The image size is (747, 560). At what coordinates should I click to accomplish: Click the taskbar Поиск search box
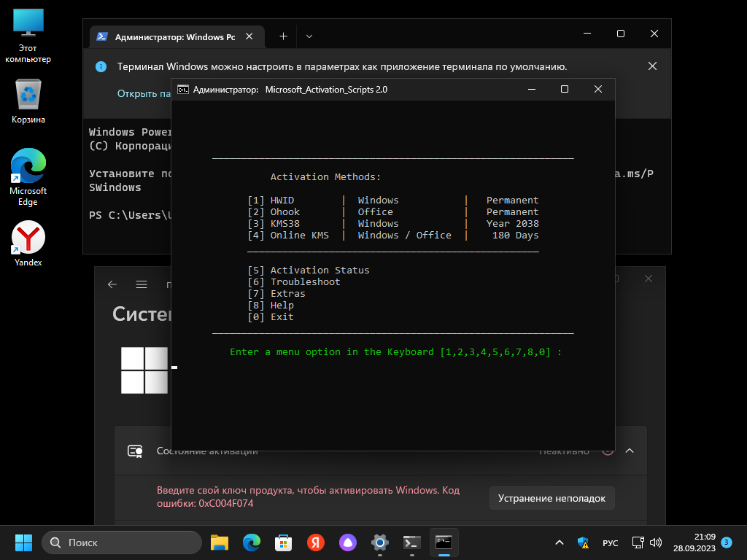(x=122, y=542)
